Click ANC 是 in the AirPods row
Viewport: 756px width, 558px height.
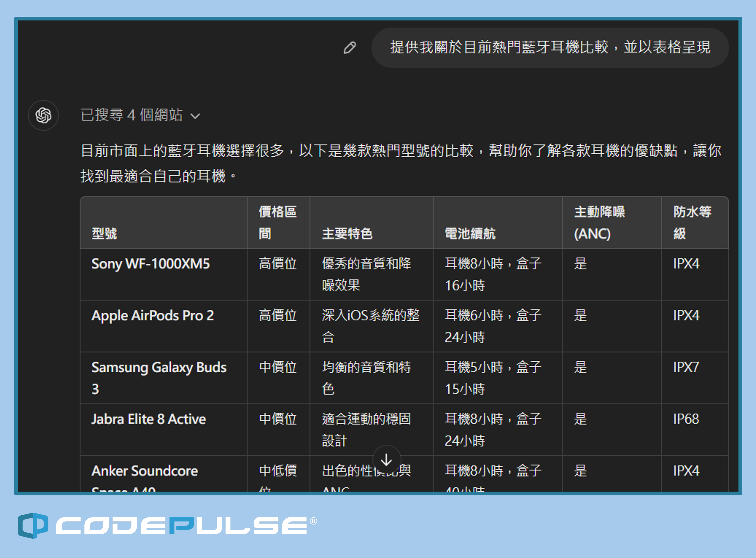click(580, 315)
